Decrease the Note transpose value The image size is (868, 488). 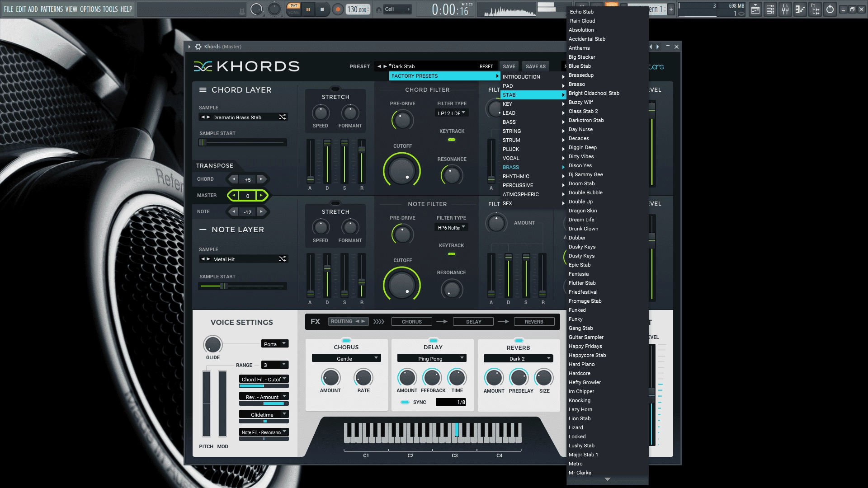(x=234, y=211)
